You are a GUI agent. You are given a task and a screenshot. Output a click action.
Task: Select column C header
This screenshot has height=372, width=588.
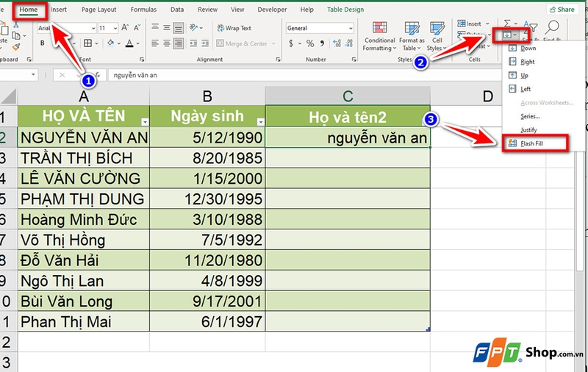click(x=348, y=96)
